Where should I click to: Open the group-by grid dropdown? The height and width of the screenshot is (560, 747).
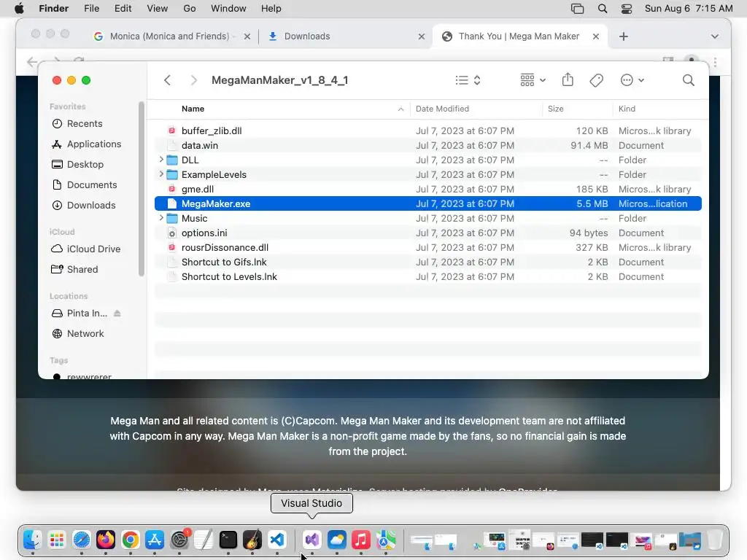click(x=533, y=80)
